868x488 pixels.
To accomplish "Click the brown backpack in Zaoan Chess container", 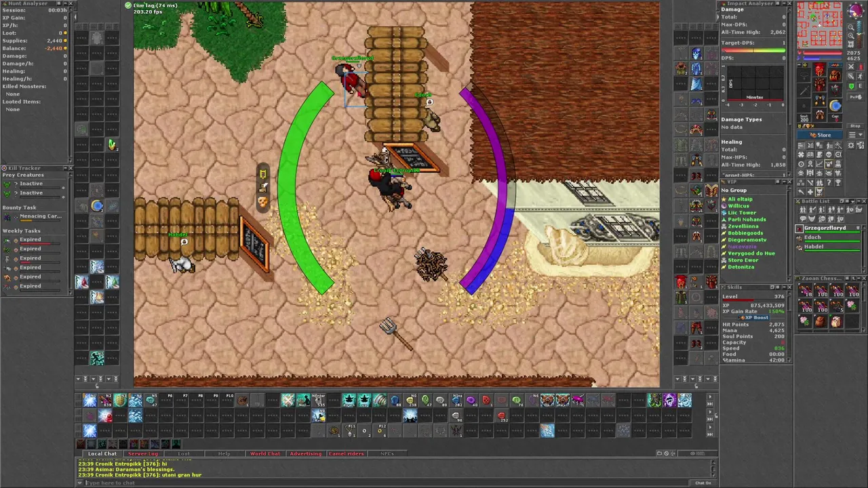I will pos(820,321).
